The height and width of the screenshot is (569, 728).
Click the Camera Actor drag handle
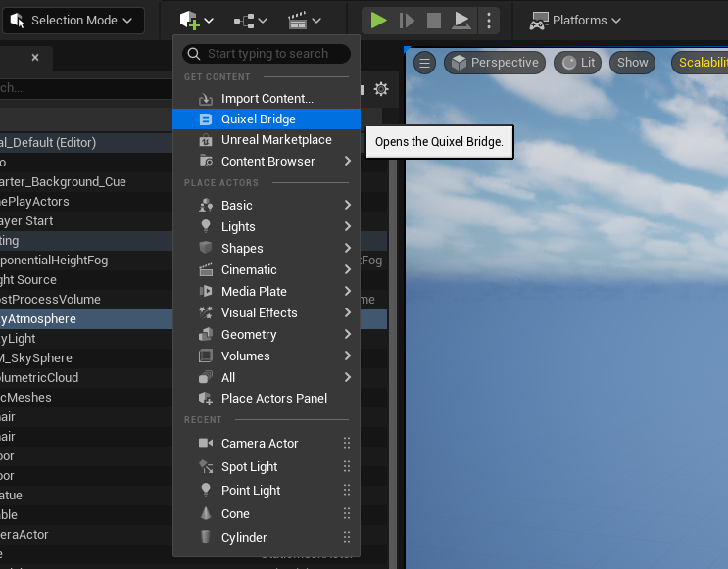tap(347, 443)
